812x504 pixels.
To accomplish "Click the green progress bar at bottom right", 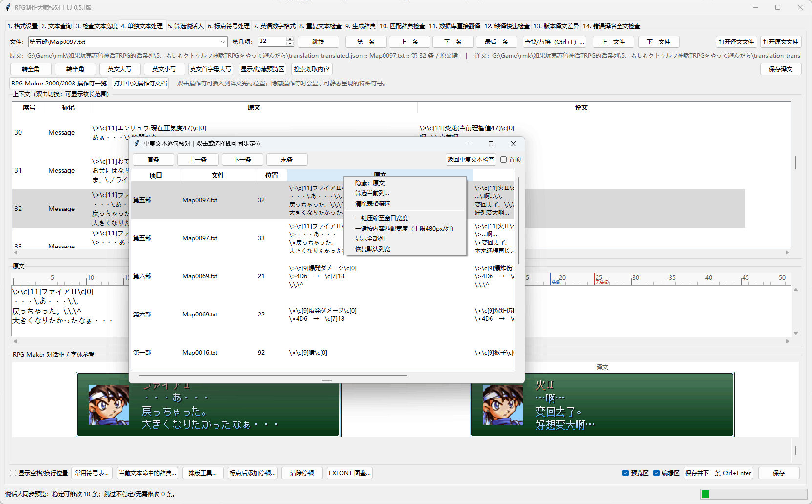I will [705, 494].
